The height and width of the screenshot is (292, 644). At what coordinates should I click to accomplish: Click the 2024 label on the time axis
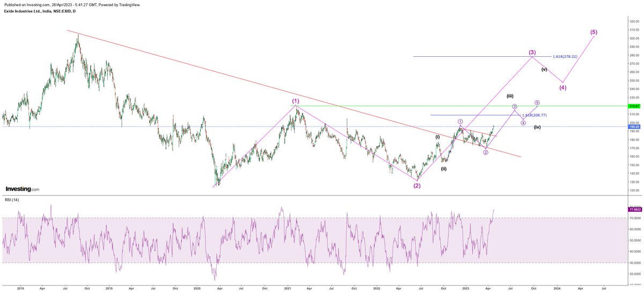(556, 288)
